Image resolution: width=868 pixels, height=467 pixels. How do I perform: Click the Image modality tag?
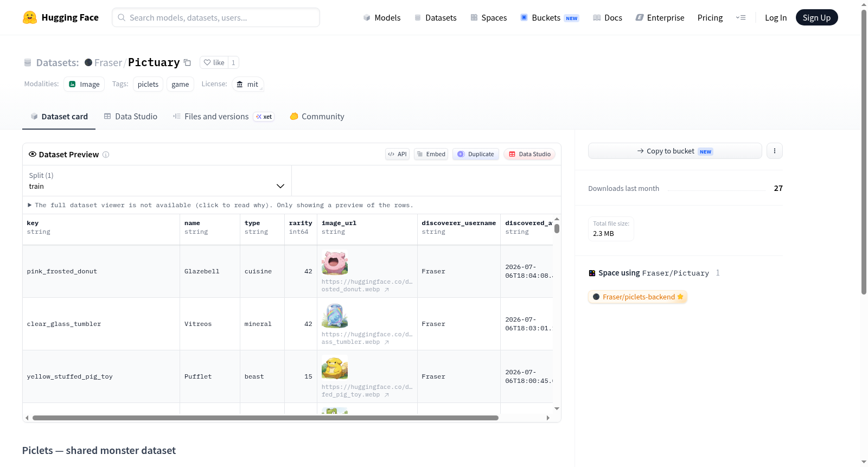[84, 84]
